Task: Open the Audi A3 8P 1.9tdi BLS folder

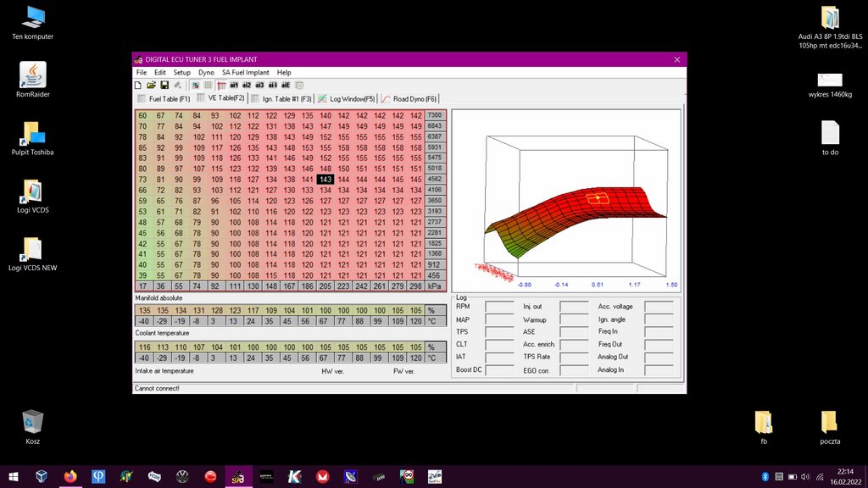Action: coord(830,27)
